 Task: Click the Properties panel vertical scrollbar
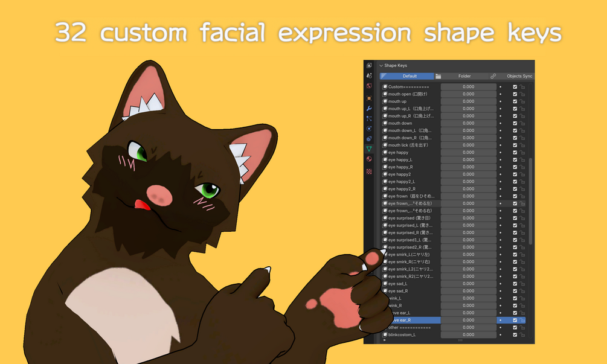530,201
